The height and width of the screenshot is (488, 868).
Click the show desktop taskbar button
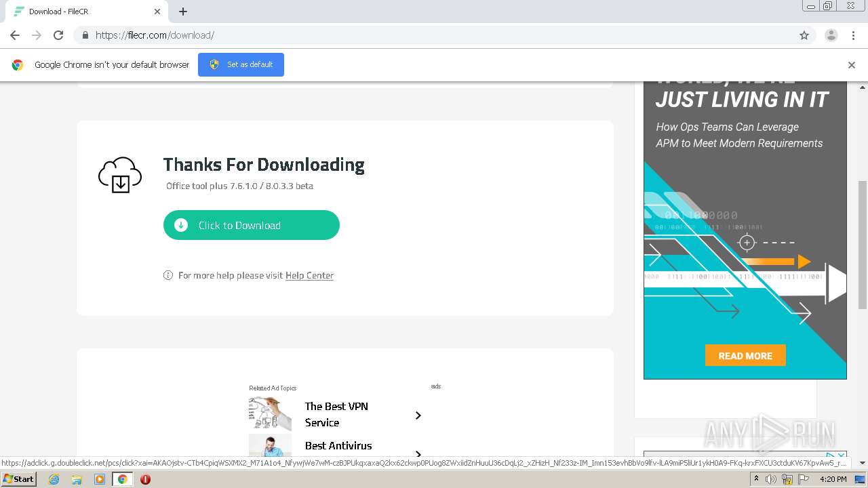pyautogui.click(x=861, y=479)
